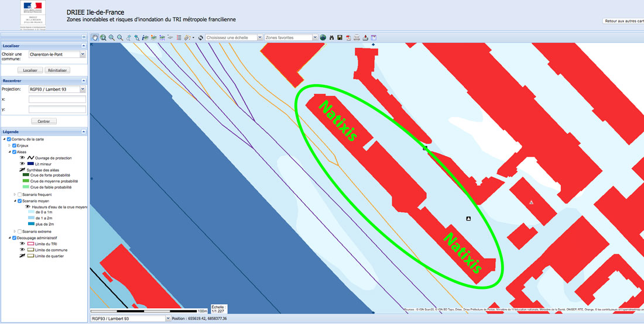The width and height of the screenshot is (644, 324).
Task: Click the Localiser button
Action: click(x=30, y=70)
